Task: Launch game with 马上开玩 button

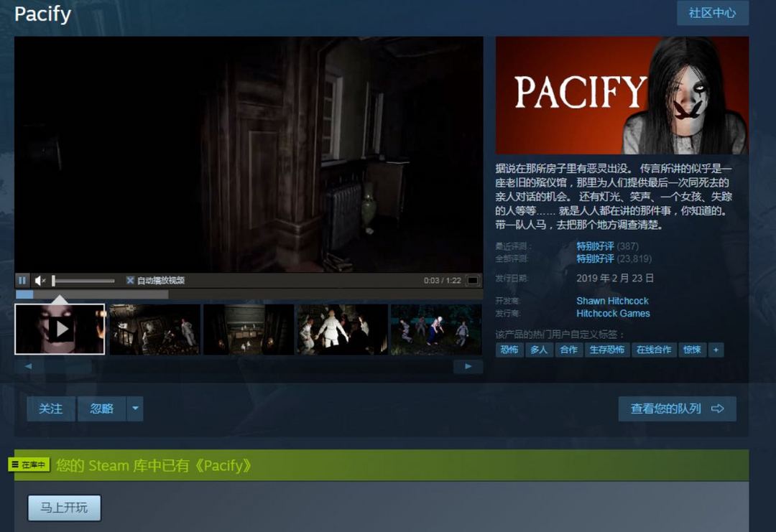Action: 64,508
